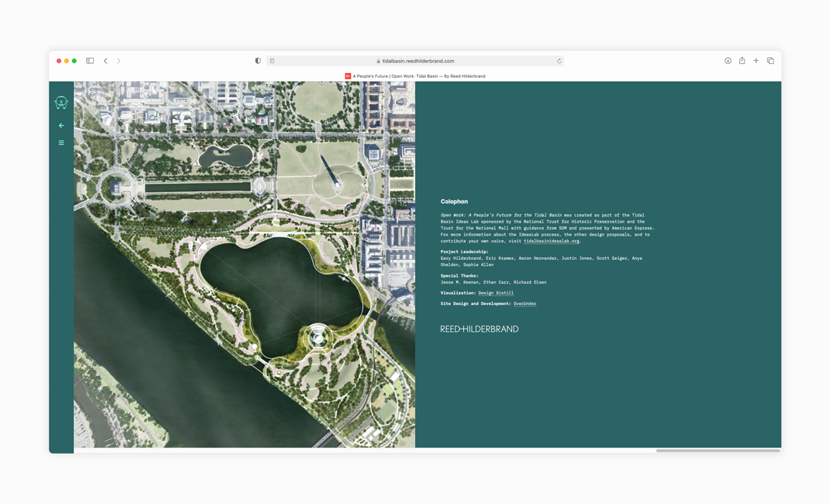
Task: Navigate back with the browser back chevron
Action: [x=105, y=60]
